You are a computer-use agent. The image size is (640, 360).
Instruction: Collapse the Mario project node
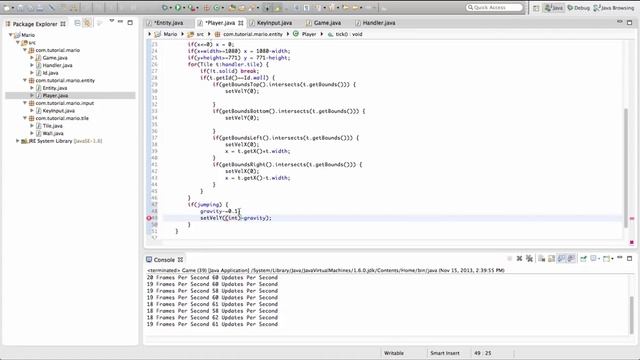click(11, 35)
